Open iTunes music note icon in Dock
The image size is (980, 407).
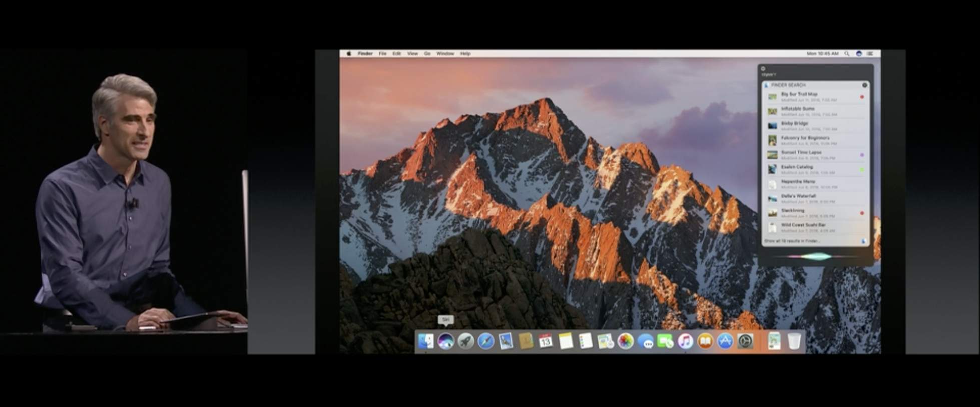point(685,342)
